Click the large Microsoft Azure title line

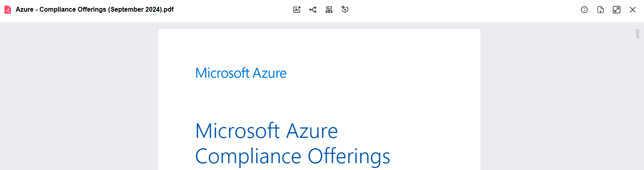267,131
